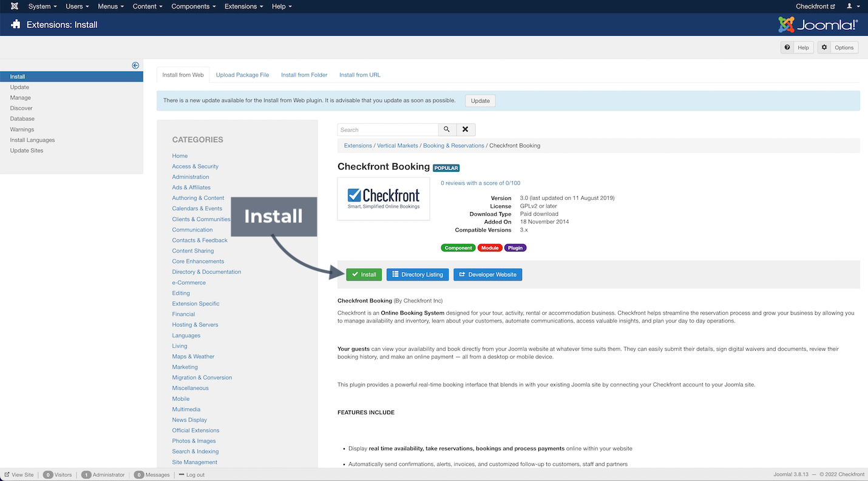868x481 pixels.
Task: Switch to Install from URL tab
Action: [x=360, y=75]
